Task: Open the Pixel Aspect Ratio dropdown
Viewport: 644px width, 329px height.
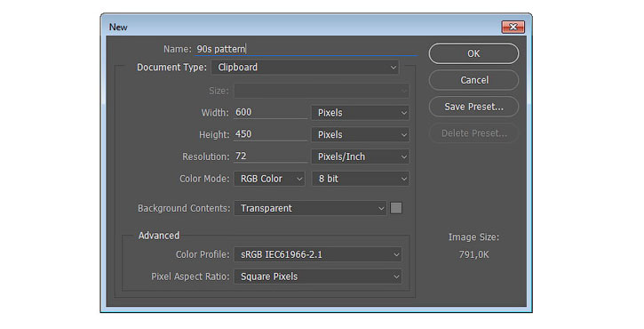Action: [318, 277]
